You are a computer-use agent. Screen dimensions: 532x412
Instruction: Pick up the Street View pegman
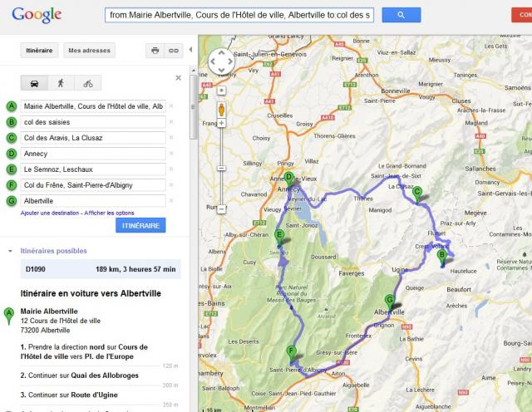[x=221, y=110]
